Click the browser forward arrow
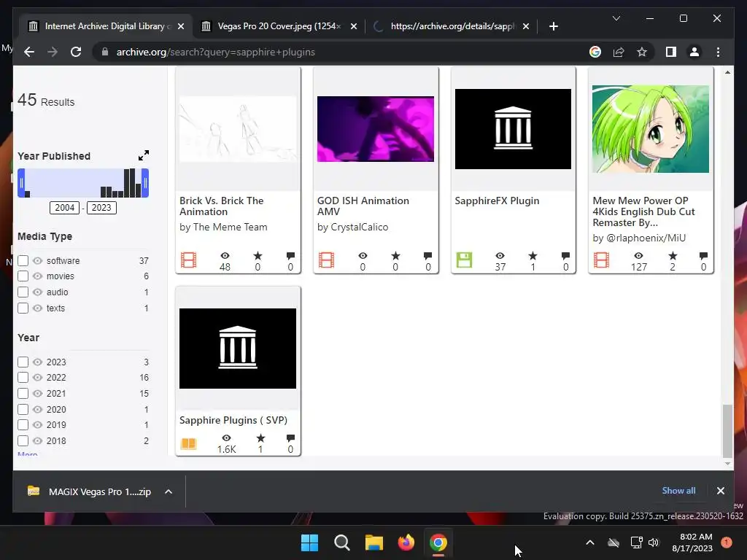747x560 pixels. pos(53,52)
